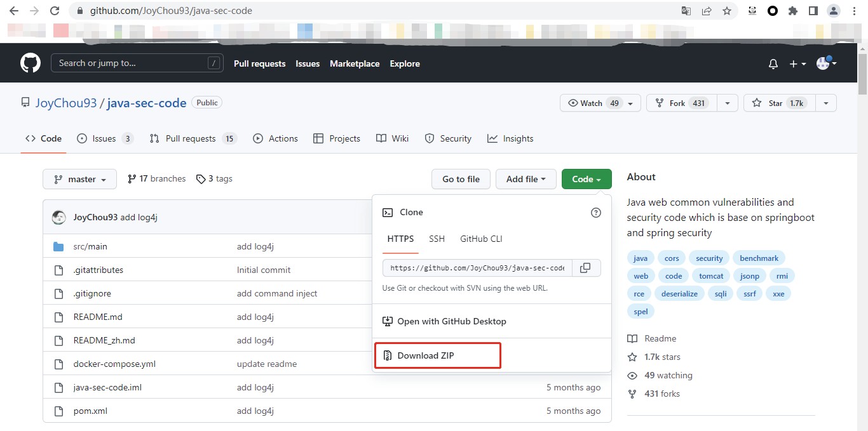The image size is (868, 431).
Task: Click the Search or jump to field
Action: coord(137,63)
